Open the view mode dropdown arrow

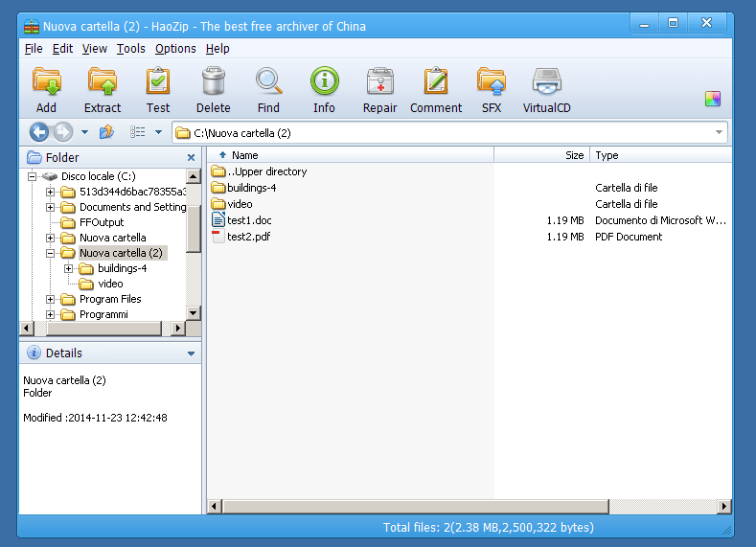159,132
